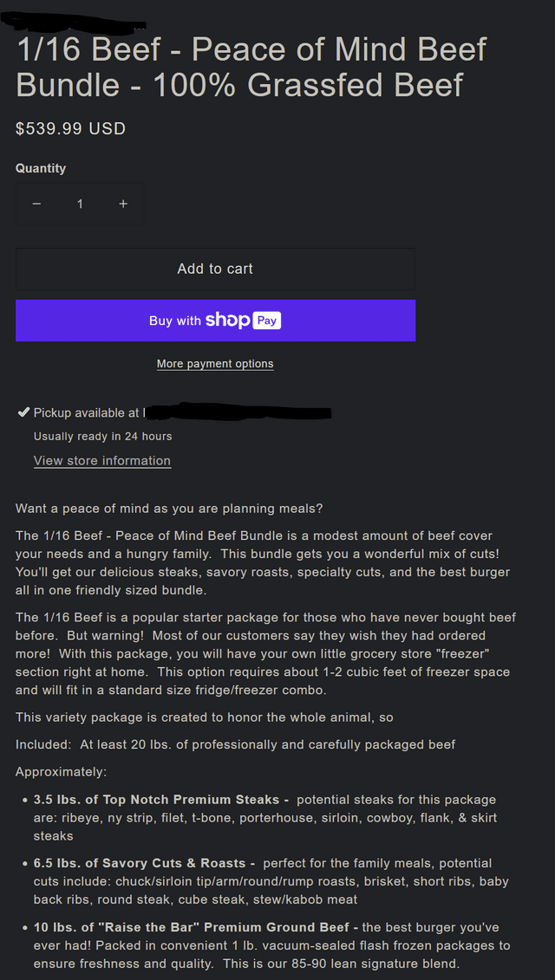The width and height of the screenshot is (555, 980).
Task: Decrease quantity with the minus icon
Action: (x=36, y=204)
